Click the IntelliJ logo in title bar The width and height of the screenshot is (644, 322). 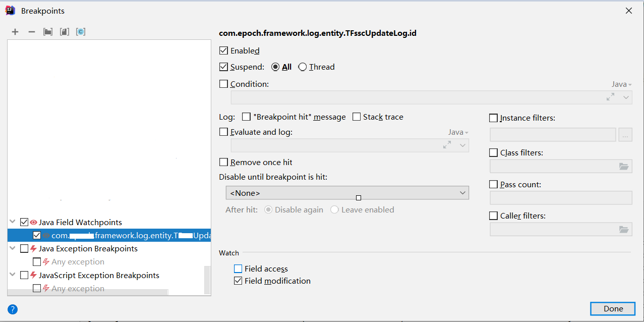[x=10, y=10]
